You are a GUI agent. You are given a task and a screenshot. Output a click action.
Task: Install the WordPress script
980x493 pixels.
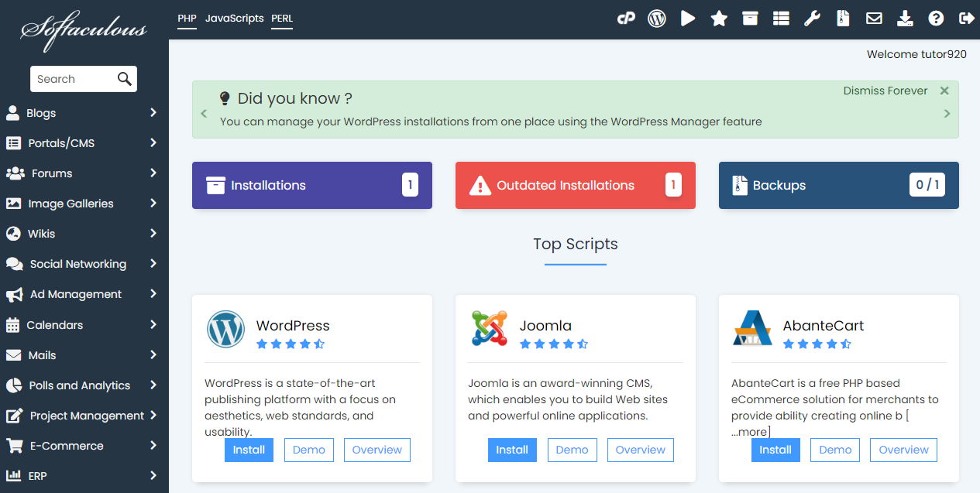(x=249, y=450)
